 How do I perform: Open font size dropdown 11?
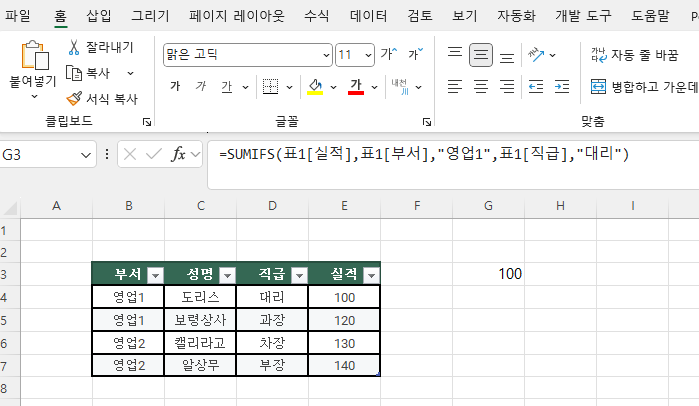pyautogui.click(x=368, y=55)
